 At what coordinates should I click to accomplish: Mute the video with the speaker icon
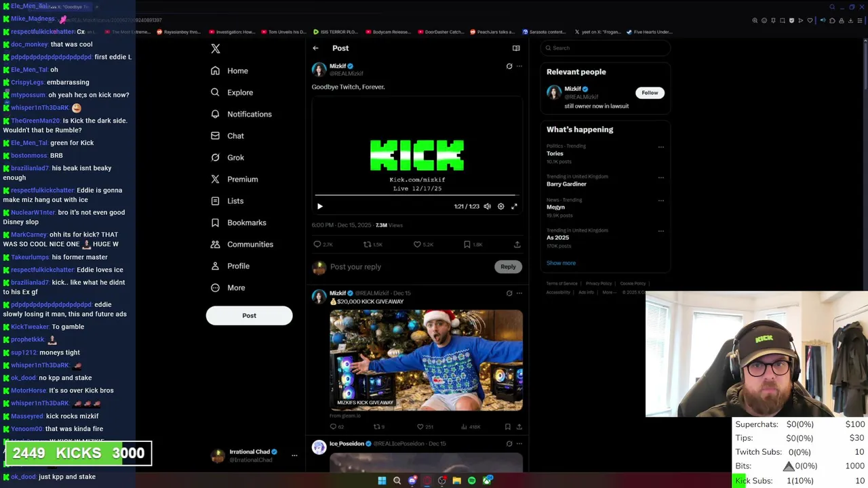click(x=487, y=206)
